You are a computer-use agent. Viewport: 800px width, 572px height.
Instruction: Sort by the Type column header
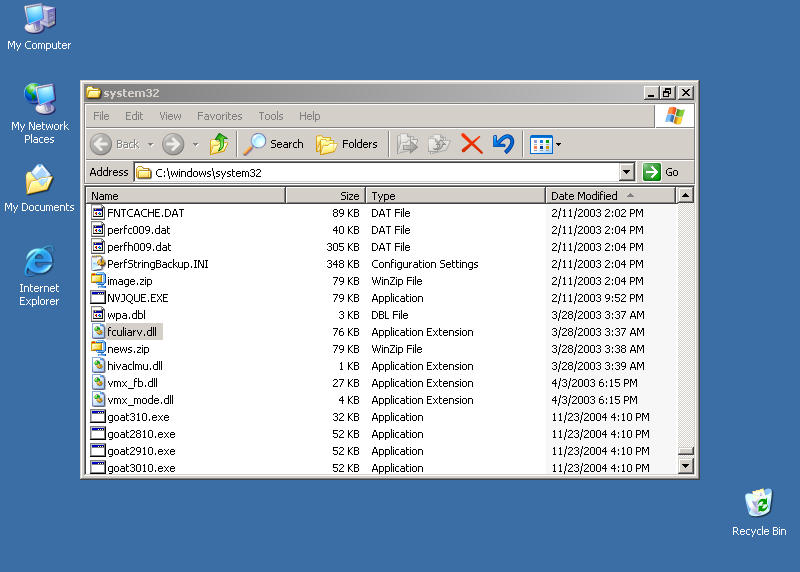456,195
